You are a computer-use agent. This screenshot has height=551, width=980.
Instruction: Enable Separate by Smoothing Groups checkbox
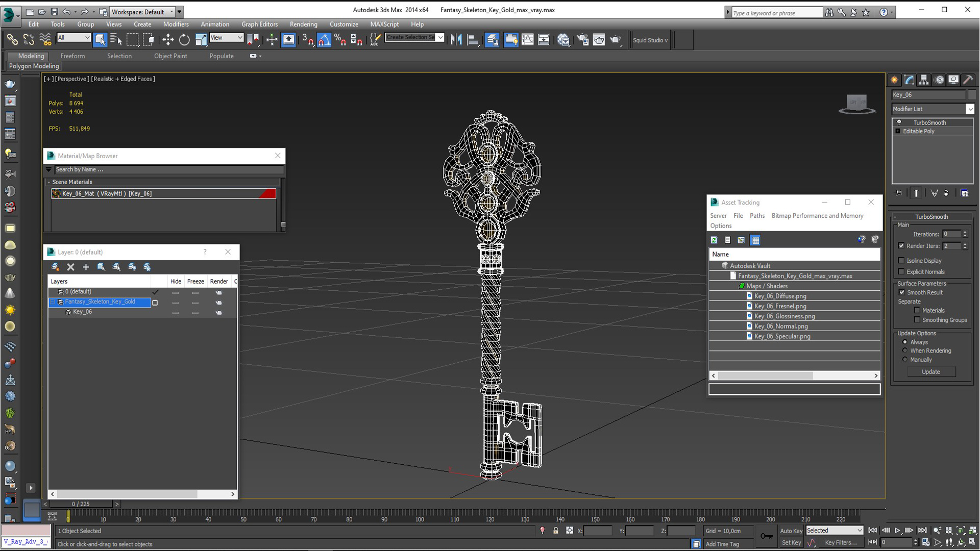click(x=917, y=320)
